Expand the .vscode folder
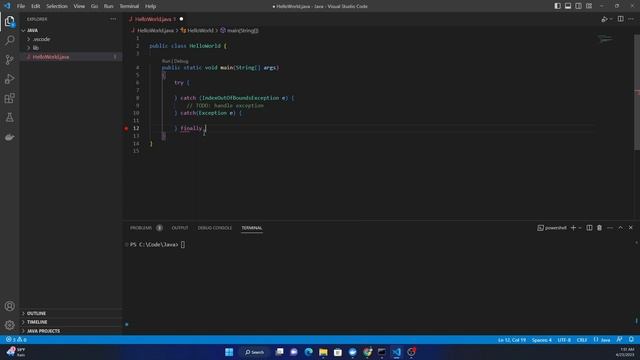640x360 pixels. 29,39
